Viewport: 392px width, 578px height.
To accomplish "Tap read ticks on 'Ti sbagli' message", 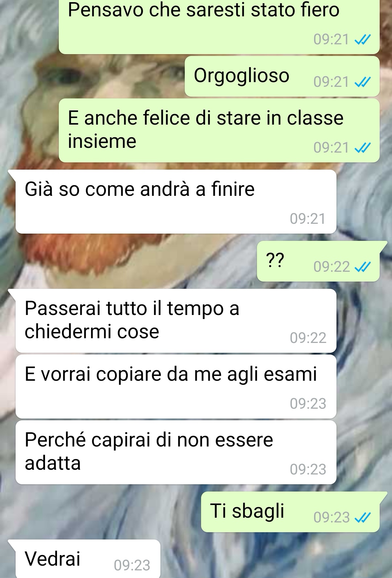I will point(363,517).
